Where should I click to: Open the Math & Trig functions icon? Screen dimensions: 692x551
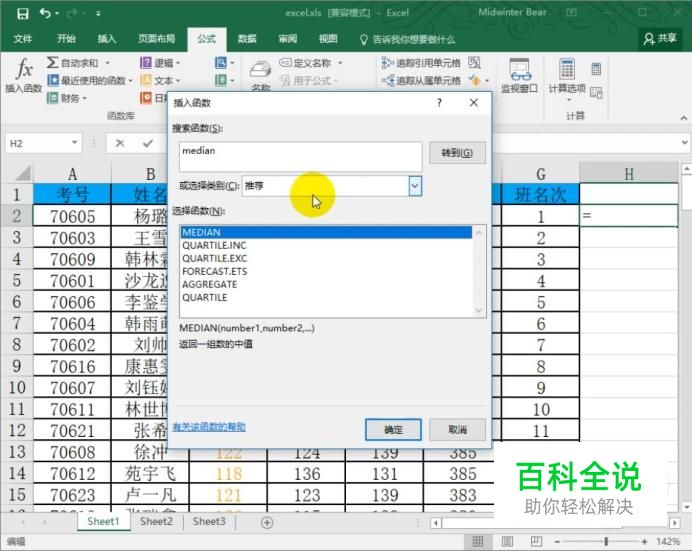click(221, 80)
